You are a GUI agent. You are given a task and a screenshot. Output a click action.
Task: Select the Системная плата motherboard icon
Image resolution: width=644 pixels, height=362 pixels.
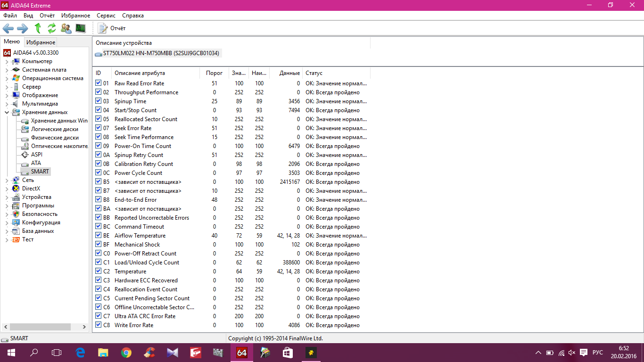[x=16, y=70]
